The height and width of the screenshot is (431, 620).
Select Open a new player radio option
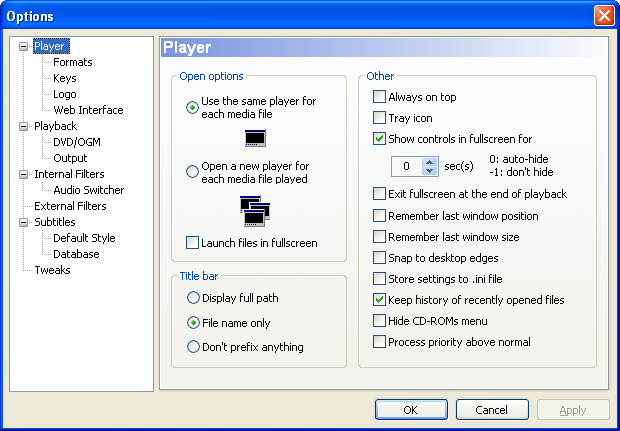(193, 172)
